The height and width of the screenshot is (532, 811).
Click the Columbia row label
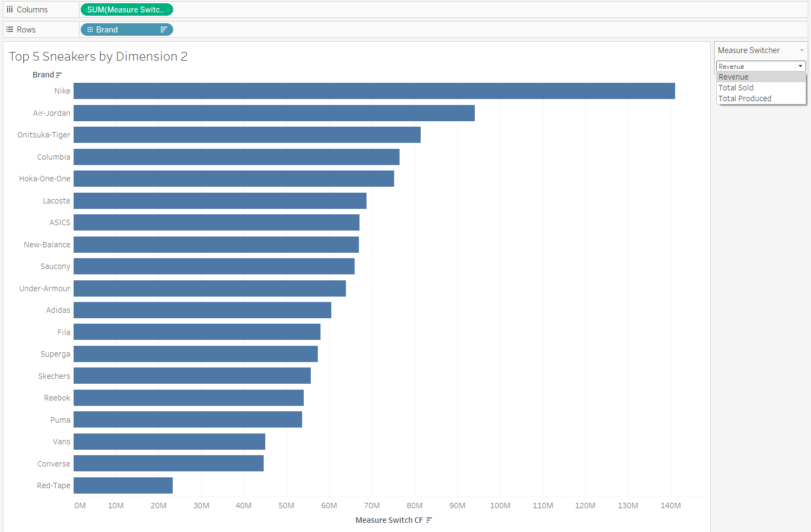(54, 157)
